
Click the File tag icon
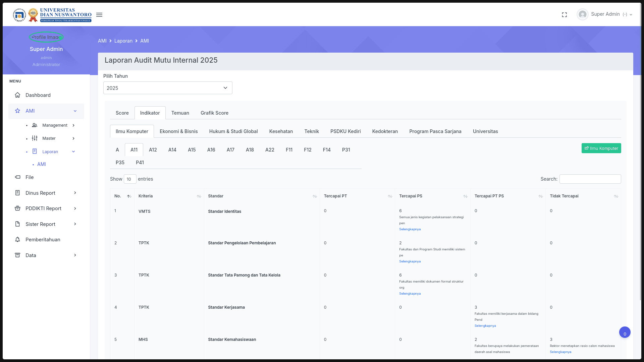click(x=18, y=177)
